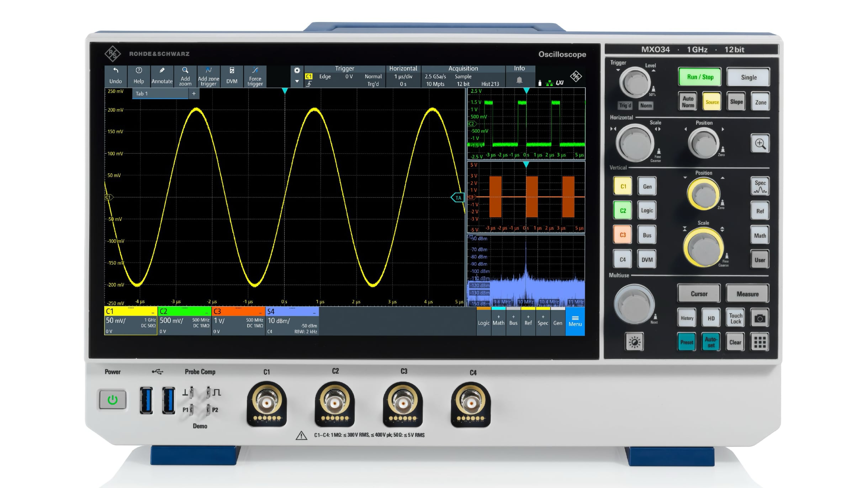The height and width of the screenshot is (488, 868).
Task: Toggle the Run / Stop key
Action: pos(700,77)
